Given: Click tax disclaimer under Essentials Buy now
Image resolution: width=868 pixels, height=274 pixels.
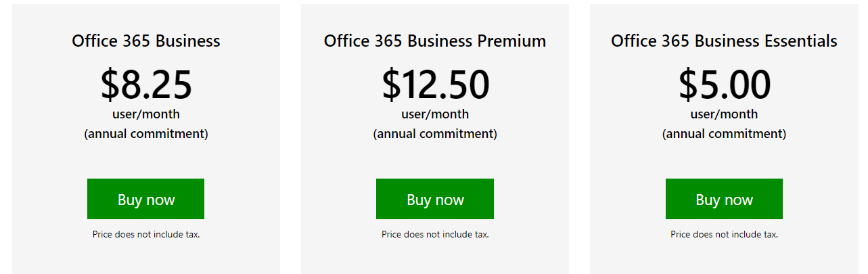Looking at the screenshot, I should 724,234.
